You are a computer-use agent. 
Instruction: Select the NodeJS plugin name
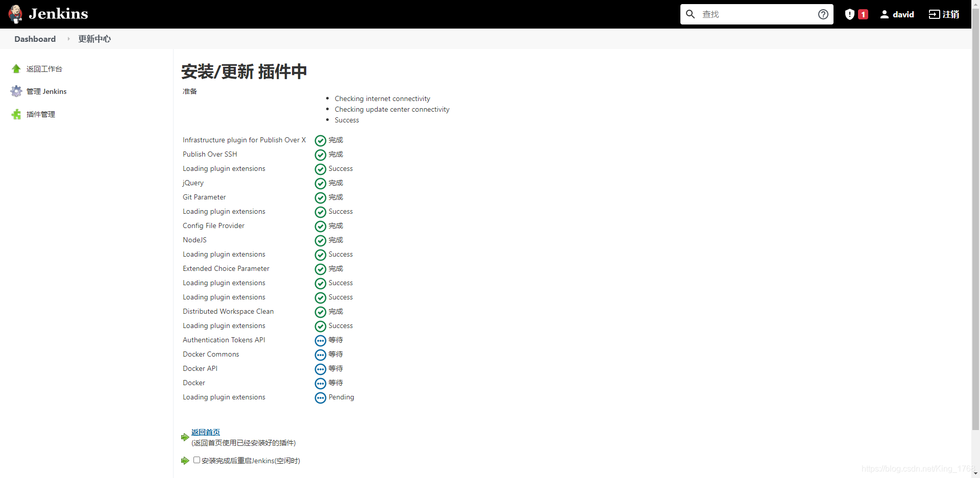click(x=194, y=240)
